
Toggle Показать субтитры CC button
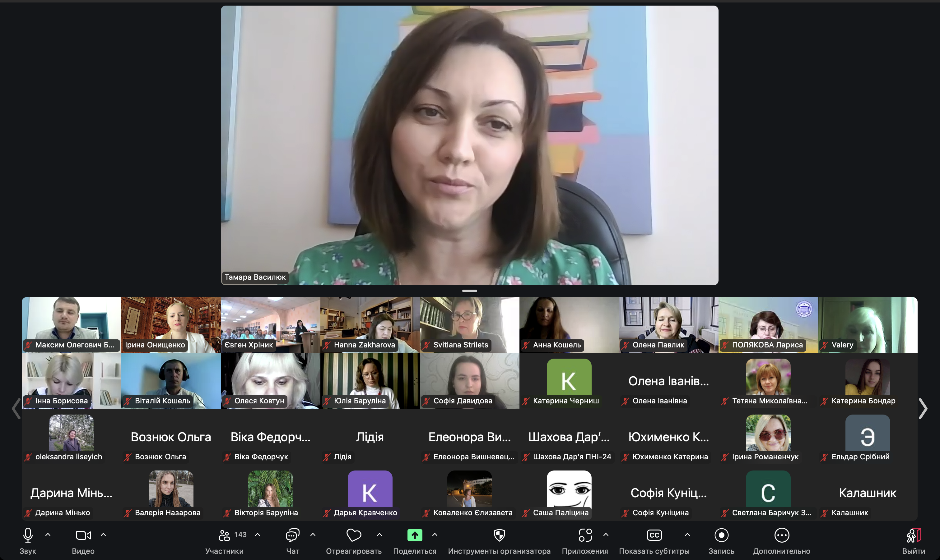click(x=654, y=535)
